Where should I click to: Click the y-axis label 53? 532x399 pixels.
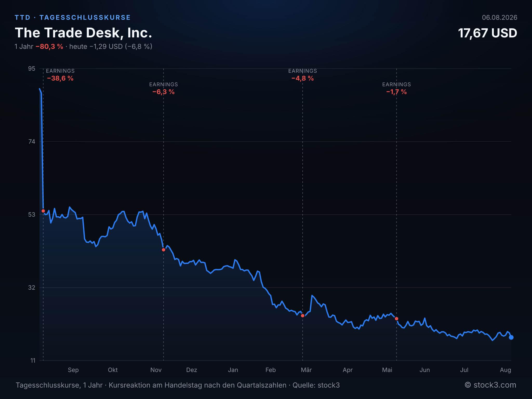[x=32, y=215]
